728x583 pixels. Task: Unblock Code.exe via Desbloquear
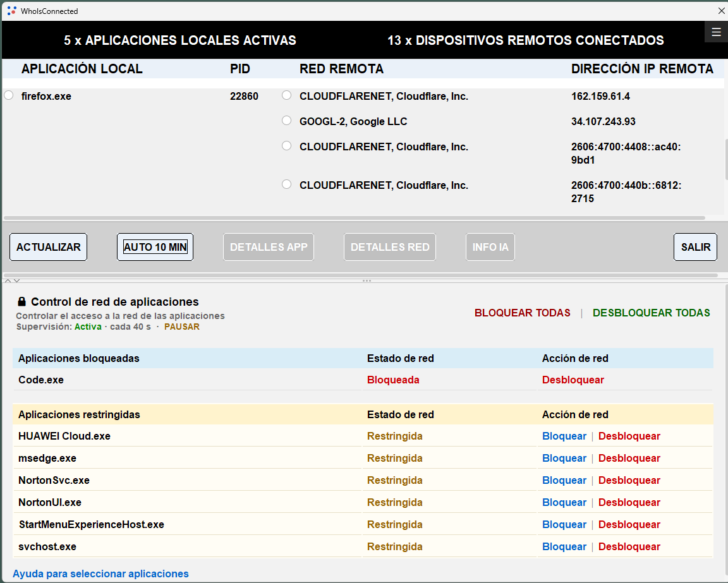(x=573, y=380)
